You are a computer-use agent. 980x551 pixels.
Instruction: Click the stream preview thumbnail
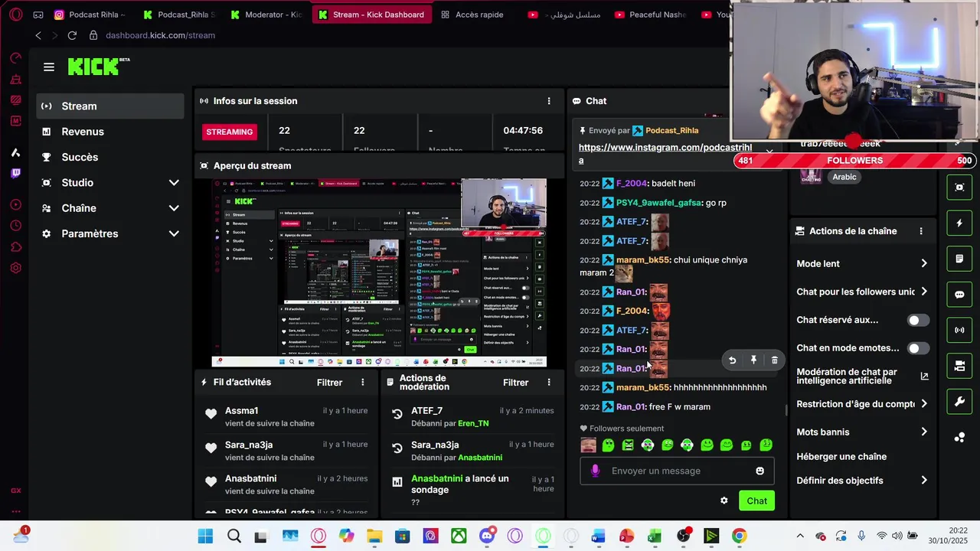click(x=379, y=273)
